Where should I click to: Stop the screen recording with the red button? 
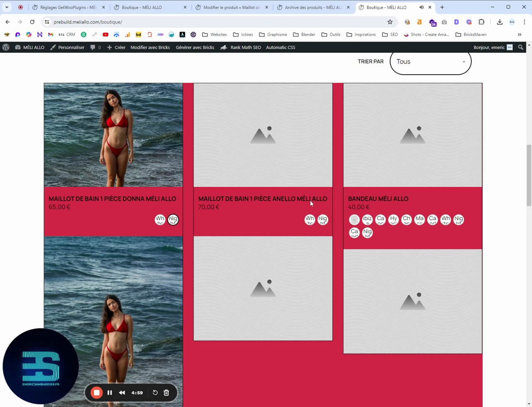96,392
